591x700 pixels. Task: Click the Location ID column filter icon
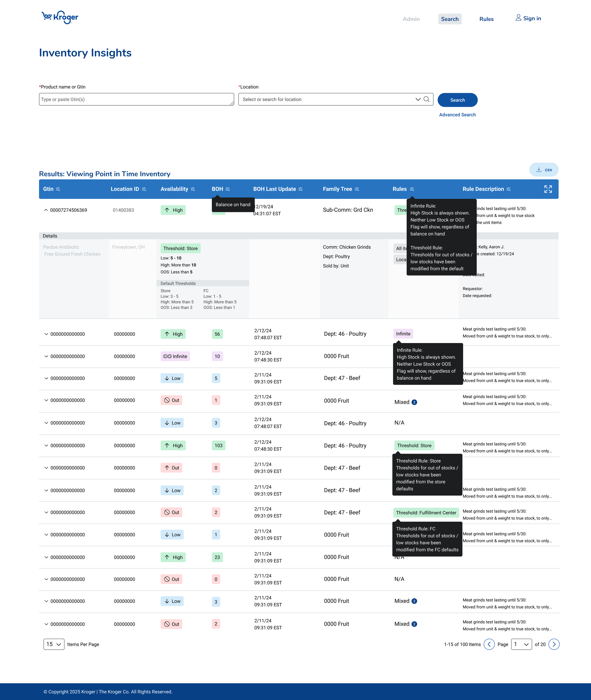144,189
